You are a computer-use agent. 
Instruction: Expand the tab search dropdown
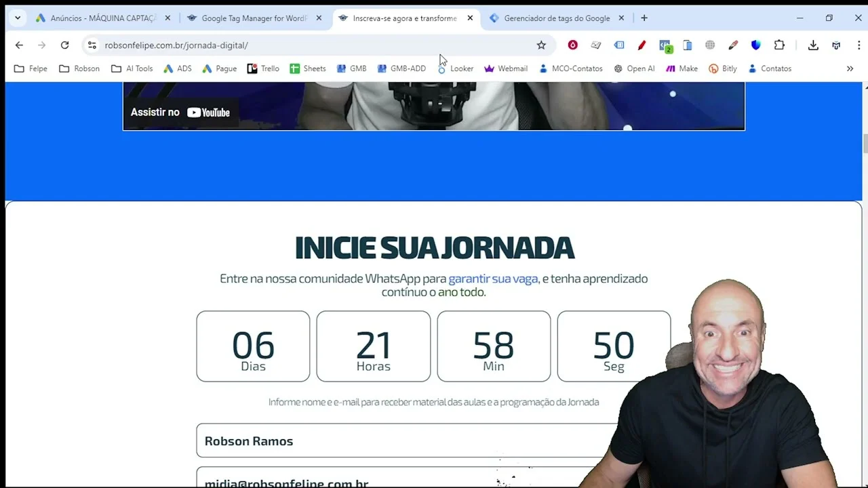pos(18,18)
